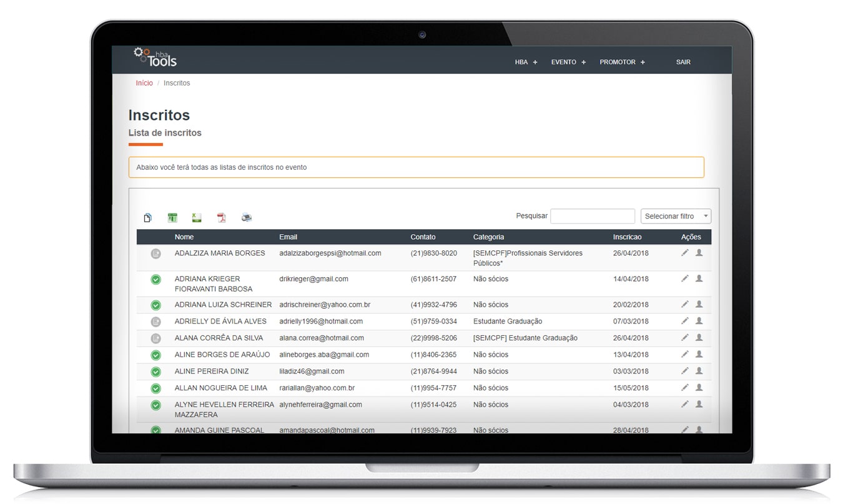The width and height of the screenshot is (843, 504).
Task: Edit ADRIELLY DE ÁVILA ALVES entry
Action: coord(685,320)
